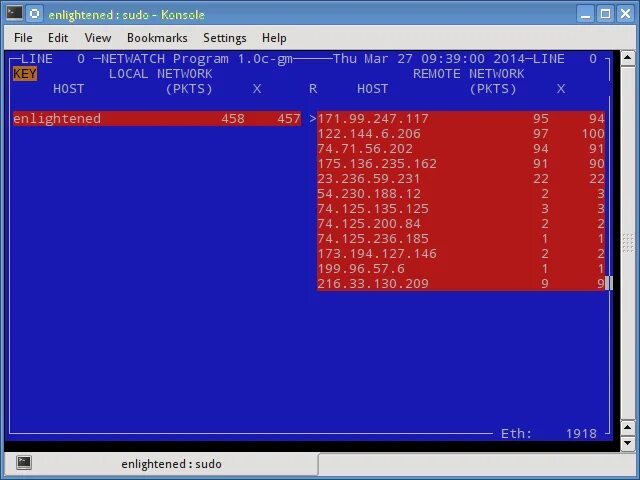The height and width of the screenshot is (480, 640).
Task: Click the packet value 100 for 122.144.6.206
Action: [x=593, y=134]
